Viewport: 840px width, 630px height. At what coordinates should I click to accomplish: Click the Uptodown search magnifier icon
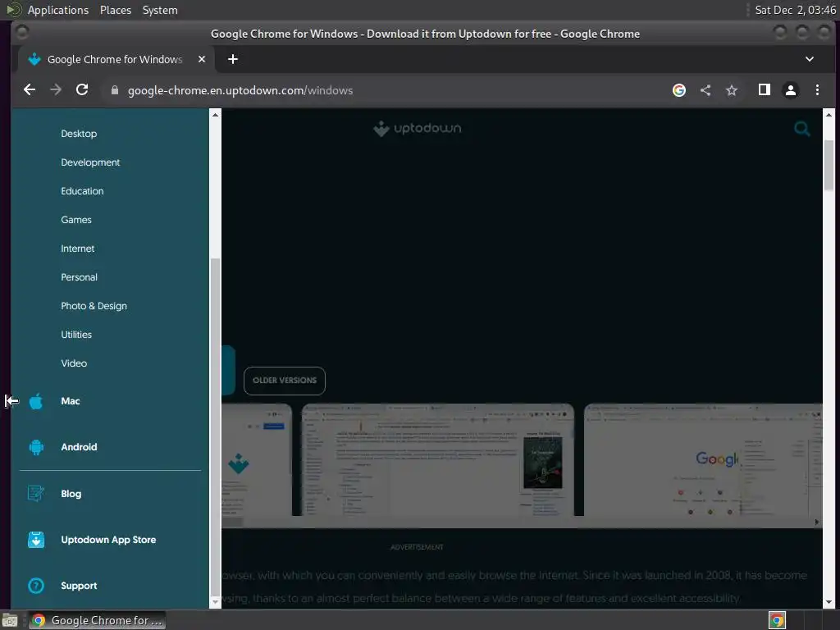point(802,129)
